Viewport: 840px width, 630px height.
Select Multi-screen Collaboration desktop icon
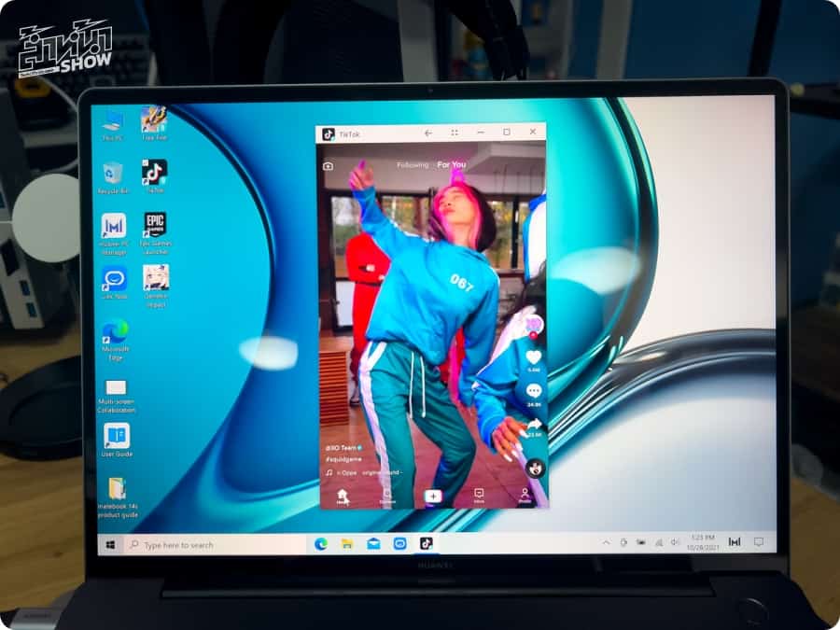click(116, 397)
